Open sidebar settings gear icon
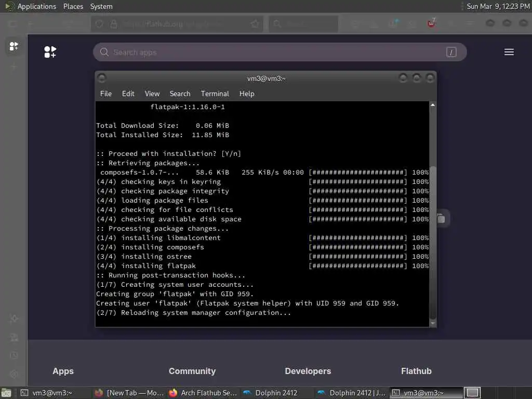532x399 pixels. (14, 374)
